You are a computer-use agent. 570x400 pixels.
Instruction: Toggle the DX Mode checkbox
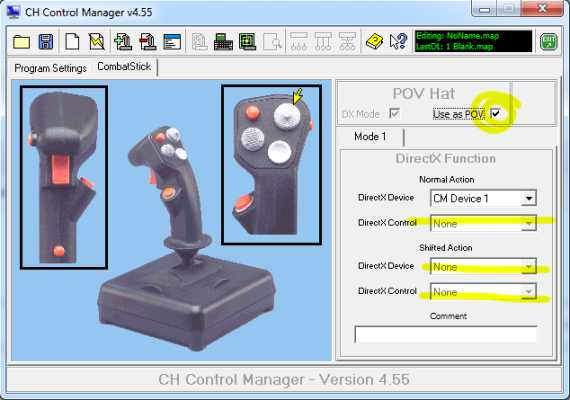[x=394, y=113]
